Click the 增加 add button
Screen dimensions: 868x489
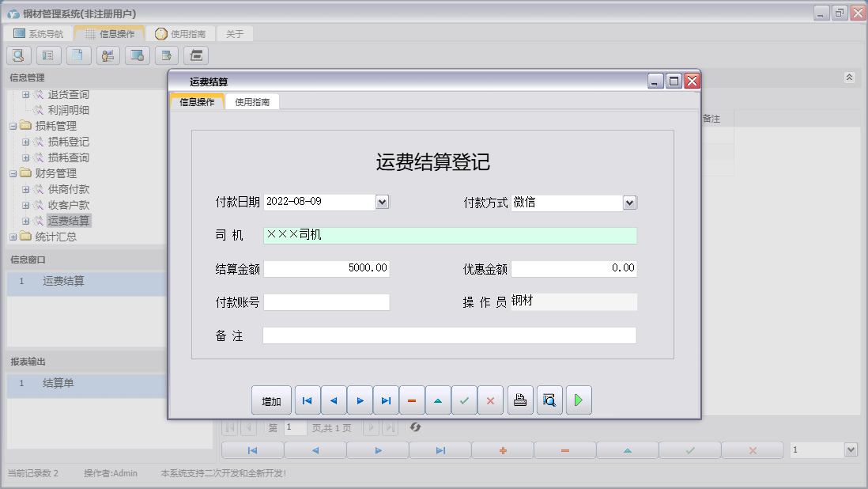coord(271,400)
